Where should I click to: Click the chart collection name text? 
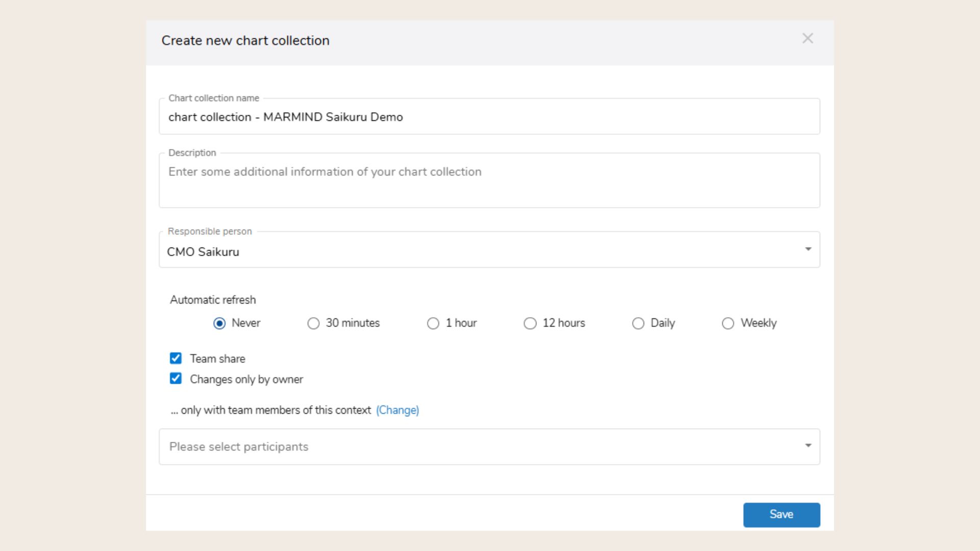[x=285, y=117]
